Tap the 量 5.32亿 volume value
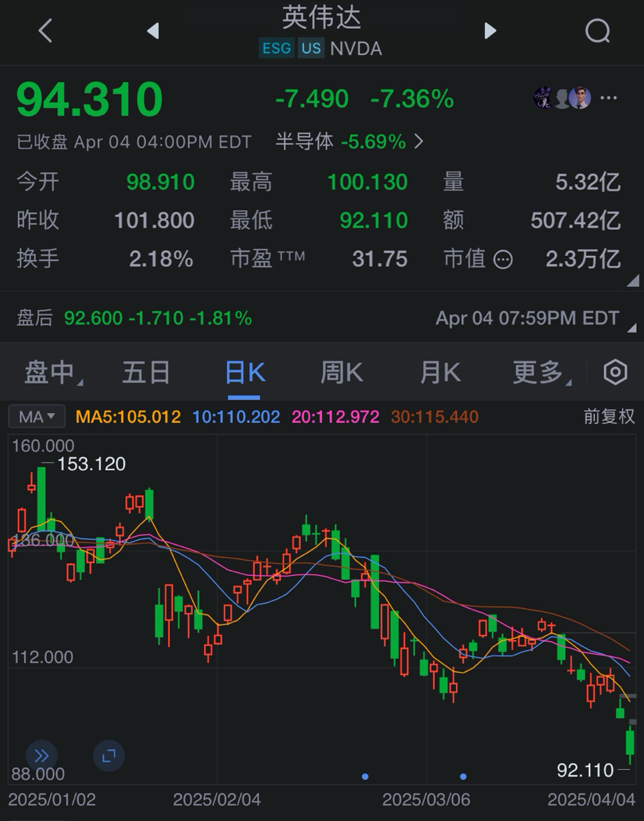The image size is (644, 821). [588, 182]
